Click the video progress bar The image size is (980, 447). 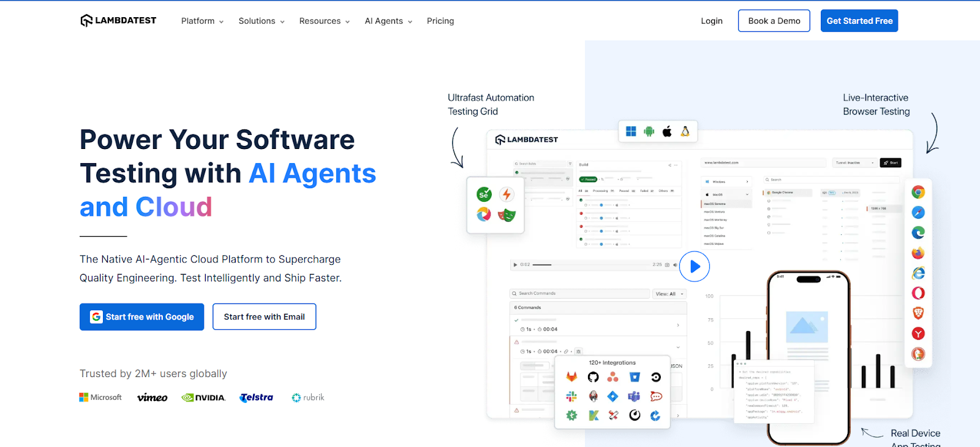coord(590,265)
